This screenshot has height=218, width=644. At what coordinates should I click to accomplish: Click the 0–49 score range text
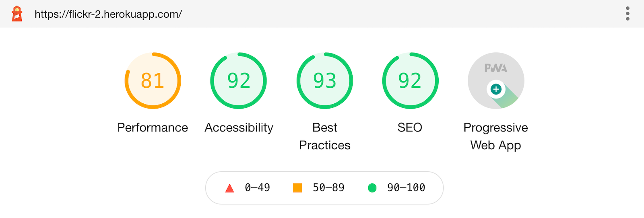click(x=258, y=188)
